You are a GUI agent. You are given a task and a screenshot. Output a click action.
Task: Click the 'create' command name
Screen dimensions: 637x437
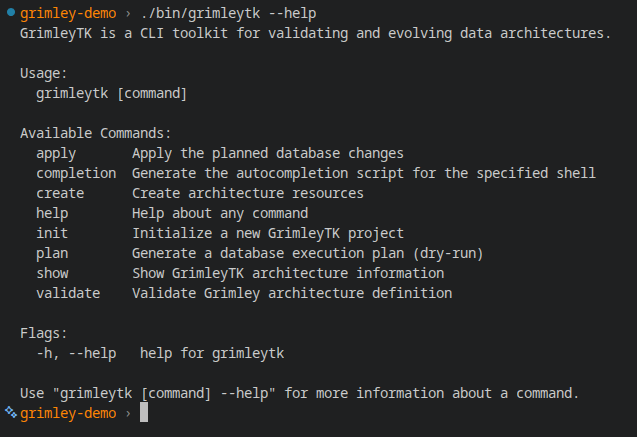(x=60, y=193)
